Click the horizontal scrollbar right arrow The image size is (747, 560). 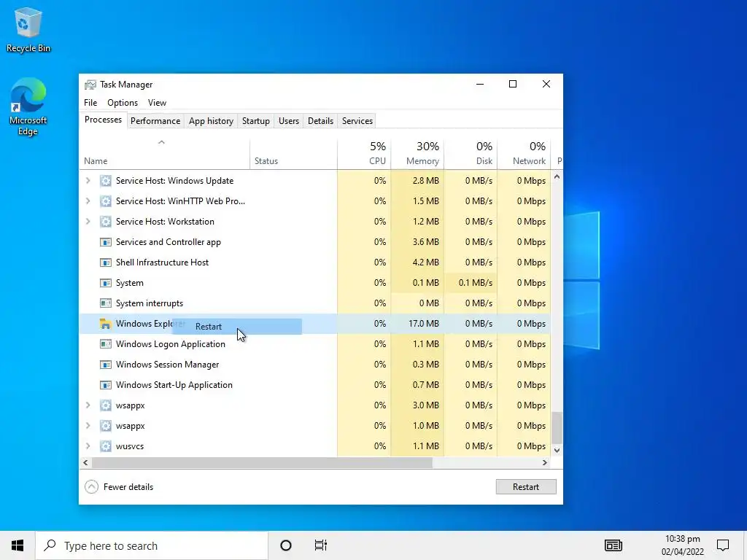[545, 462]
